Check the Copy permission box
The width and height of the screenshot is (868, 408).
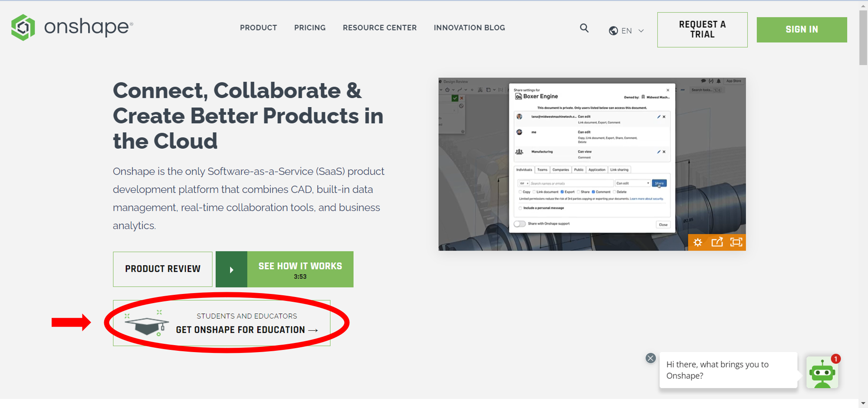pyautogui.click(x=520, y=192)
